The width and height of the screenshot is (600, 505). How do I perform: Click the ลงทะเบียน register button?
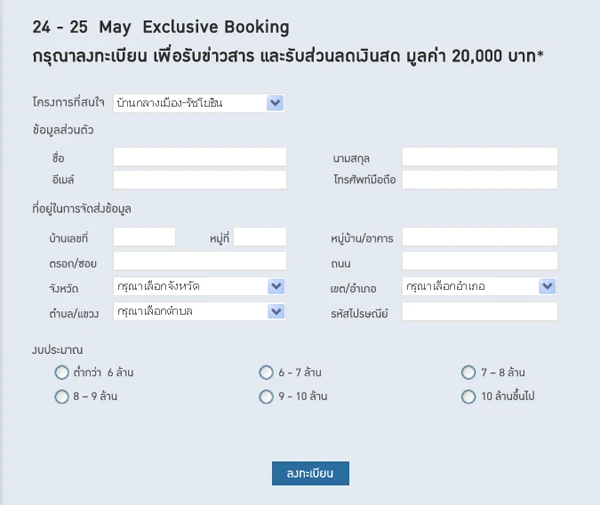310,473
